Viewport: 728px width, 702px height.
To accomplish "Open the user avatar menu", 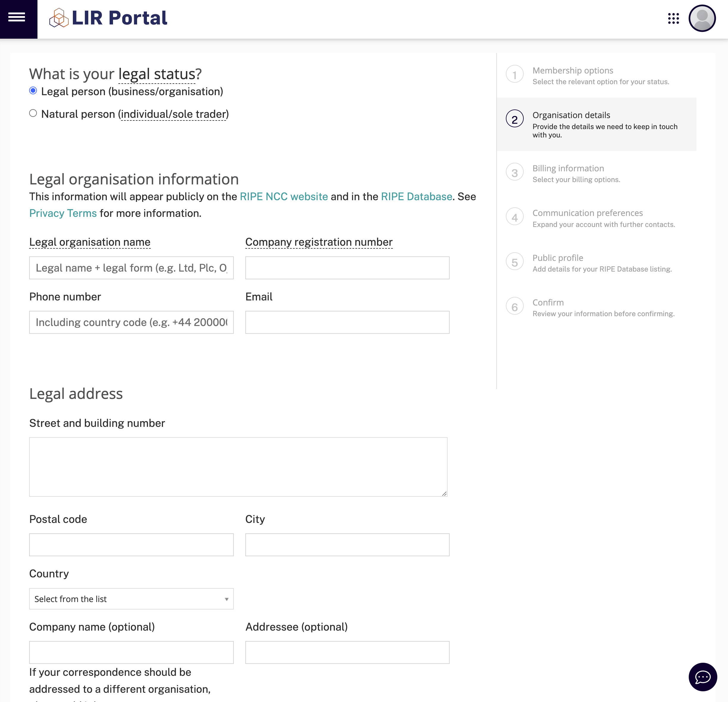I will click(x=702, y=18).
